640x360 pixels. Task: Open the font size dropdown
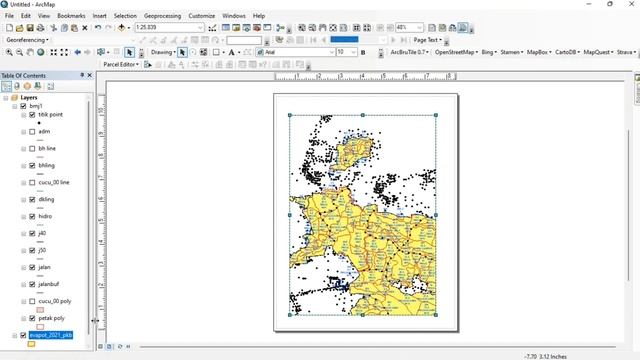[353, 52]
